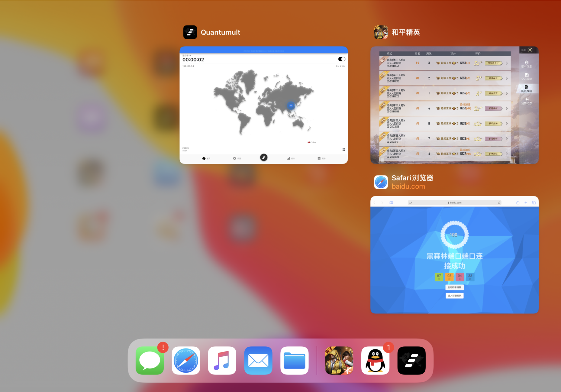Screen dimensions: 561x392
Task: Tap the Safari compass icon above its card
Action: (381, 182)
